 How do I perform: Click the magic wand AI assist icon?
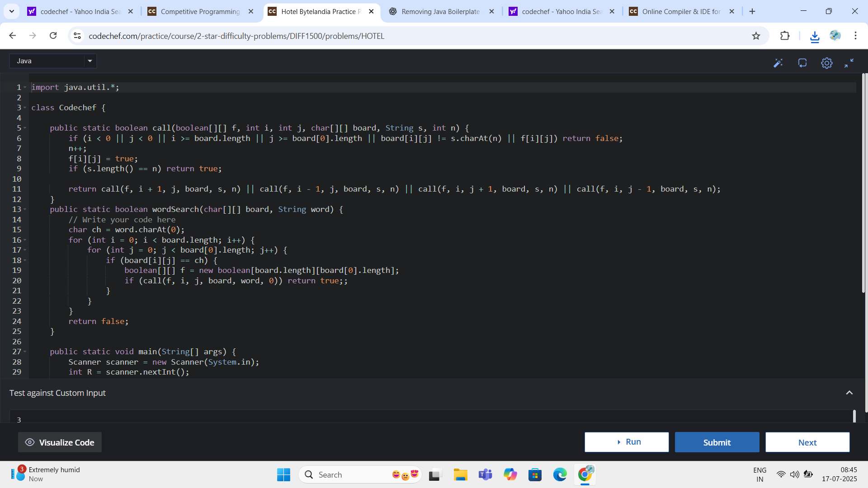tap(778, 63)
